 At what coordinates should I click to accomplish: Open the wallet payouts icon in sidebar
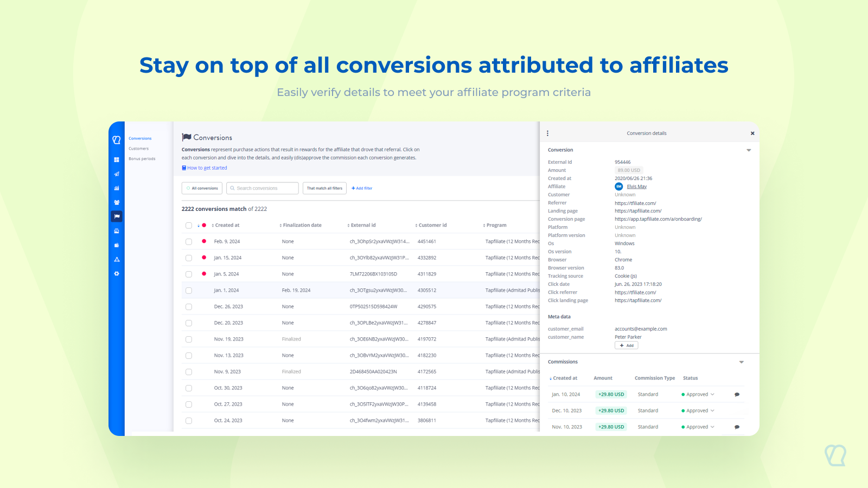pyautogui.click(x=117, y=245)
